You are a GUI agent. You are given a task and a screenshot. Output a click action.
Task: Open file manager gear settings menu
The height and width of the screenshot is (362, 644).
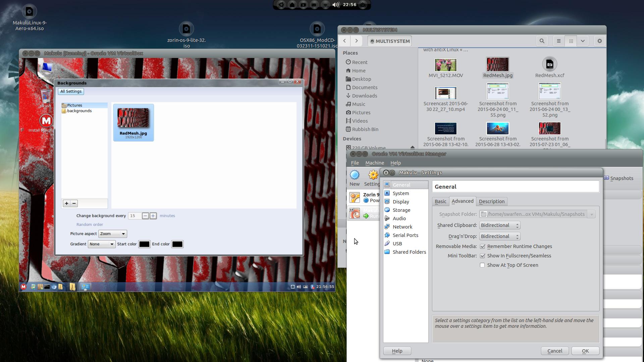[x=599, y=41]
